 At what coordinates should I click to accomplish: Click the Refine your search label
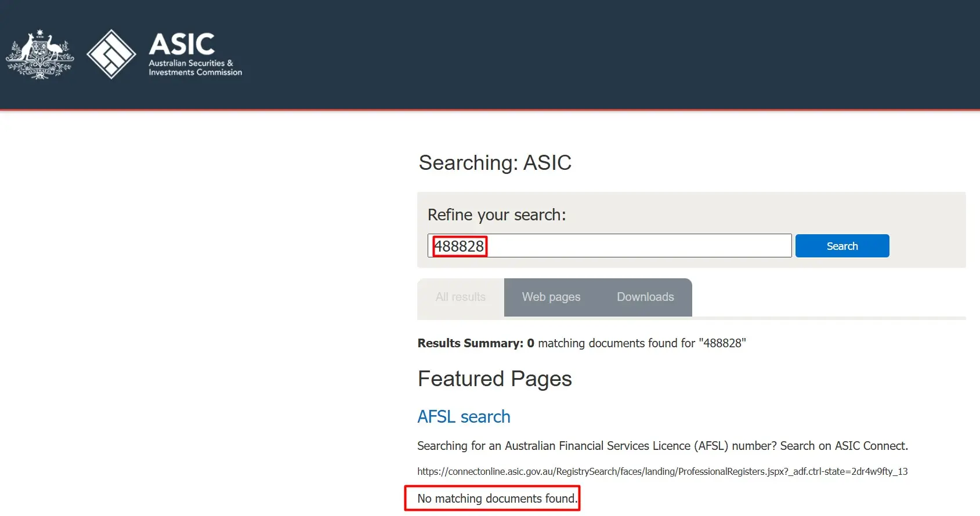coord(497,215)
